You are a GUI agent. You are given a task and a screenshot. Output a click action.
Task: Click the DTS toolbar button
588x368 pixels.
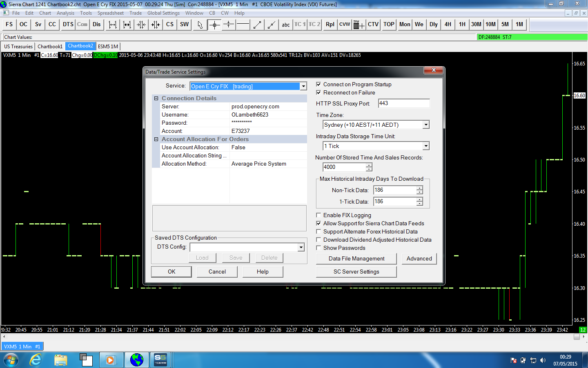68,25
